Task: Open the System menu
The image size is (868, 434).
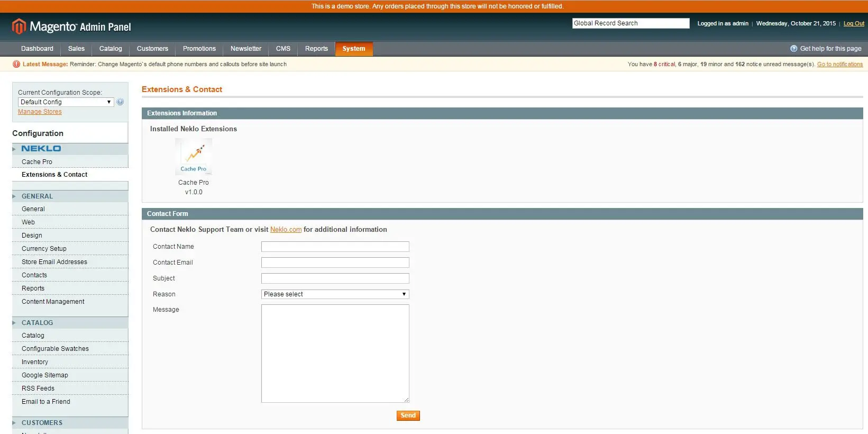Action: point(354,49)
